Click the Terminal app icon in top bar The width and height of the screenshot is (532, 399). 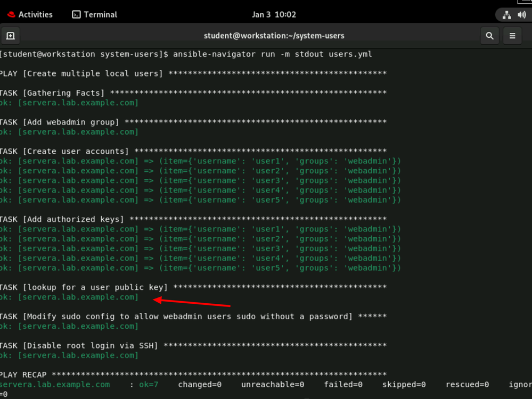click(77, 15)
